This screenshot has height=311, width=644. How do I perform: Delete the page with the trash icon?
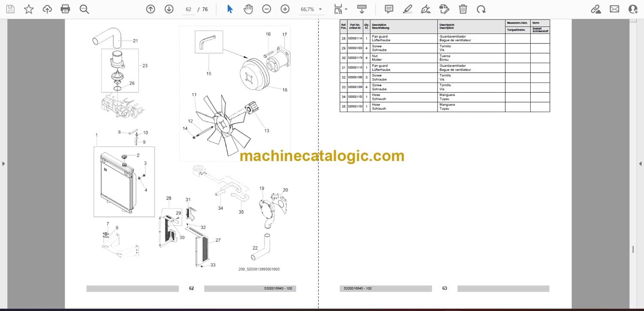(x=463, y=9)
